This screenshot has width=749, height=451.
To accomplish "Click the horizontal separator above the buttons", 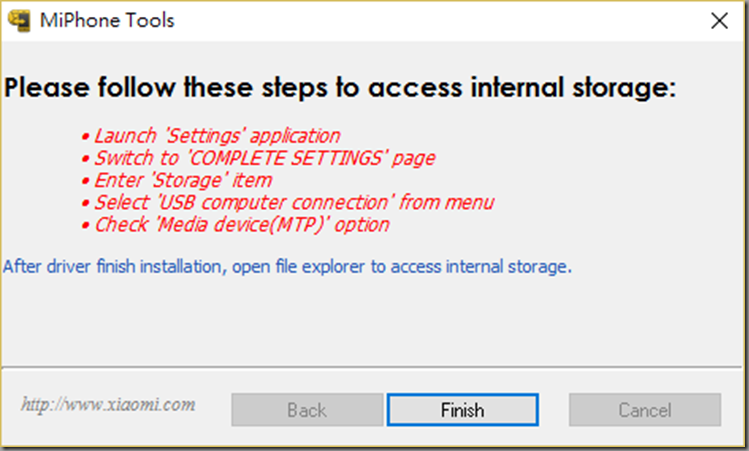I will [x=372, y=368].
